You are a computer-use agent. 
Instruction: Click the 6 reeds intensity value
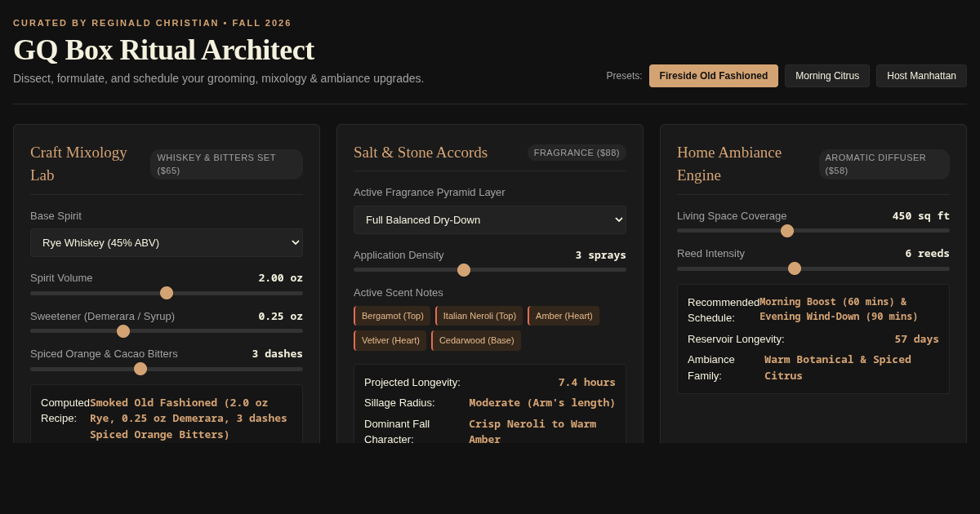coord(928,254)
